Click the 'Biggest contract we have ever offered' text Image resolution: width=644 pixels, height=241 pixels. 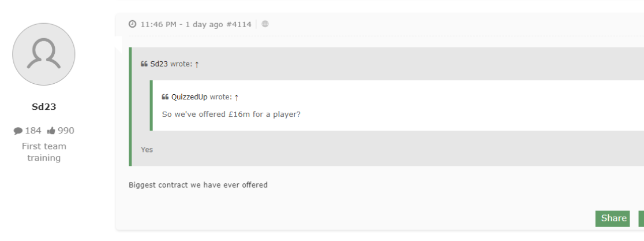tap(198, 185)
